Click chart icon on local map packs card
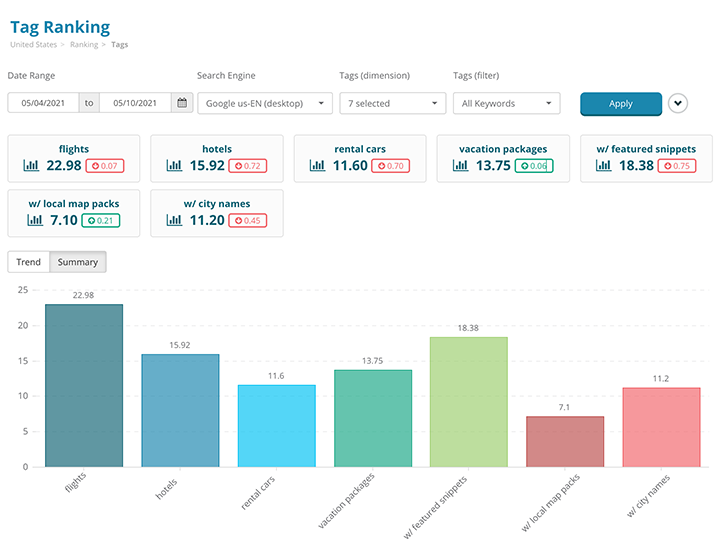This screenshot has height=540, width=720. pyautogui.click(x=30, y=220)
